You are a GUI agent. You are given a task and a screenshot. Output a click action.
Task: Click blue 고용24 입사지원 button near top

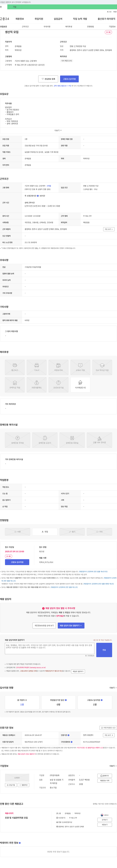69,79
